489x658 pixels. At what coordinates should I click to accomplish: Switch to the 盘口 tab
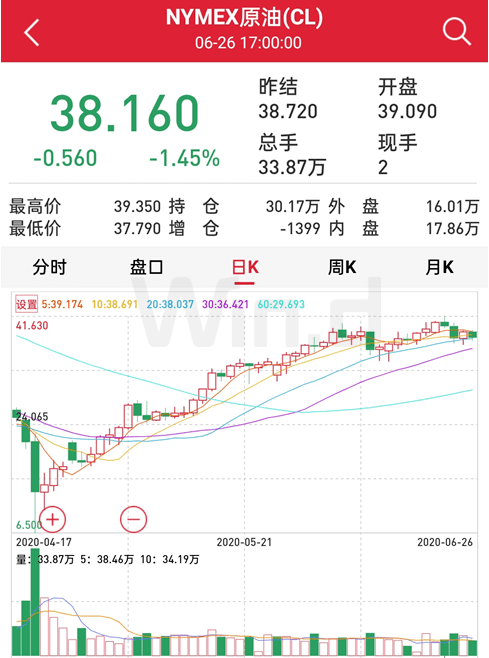click(x=146, y=267)
